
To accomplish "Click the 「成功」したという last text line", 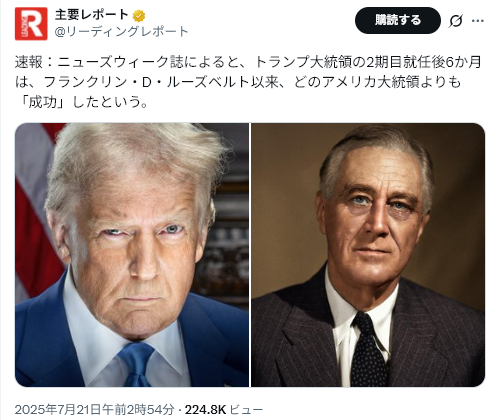I will 82,102.
